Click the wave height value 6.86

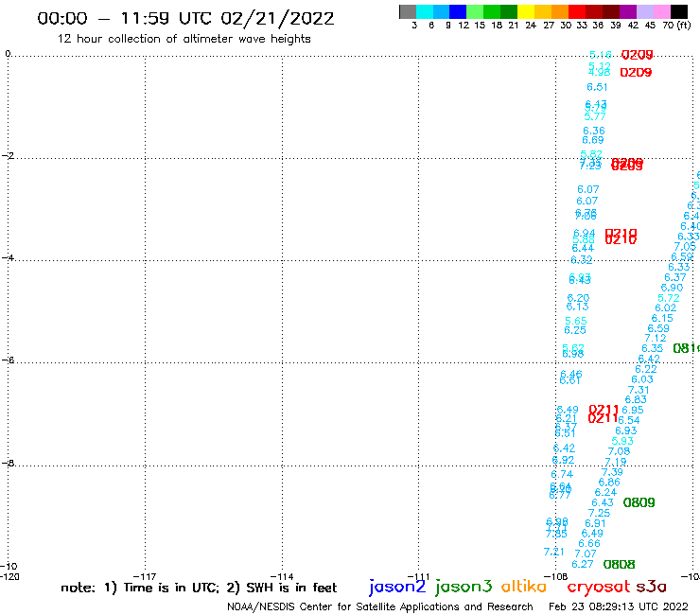(609, 483)
